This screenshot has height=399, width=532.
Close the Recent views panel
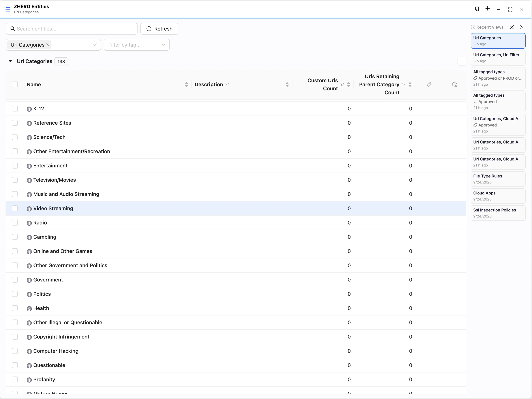tap(512, 27)
